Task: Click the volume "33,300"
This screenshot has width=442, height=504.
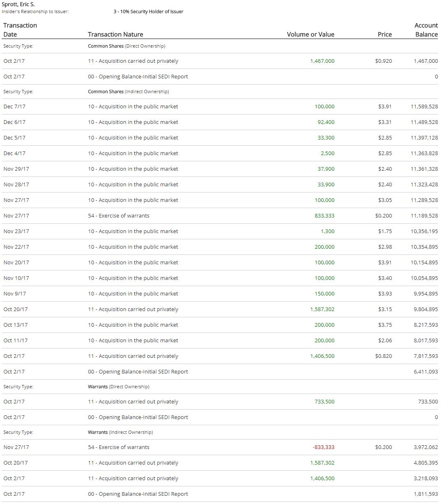Action: pyautogui.click(x=326, y=138)
